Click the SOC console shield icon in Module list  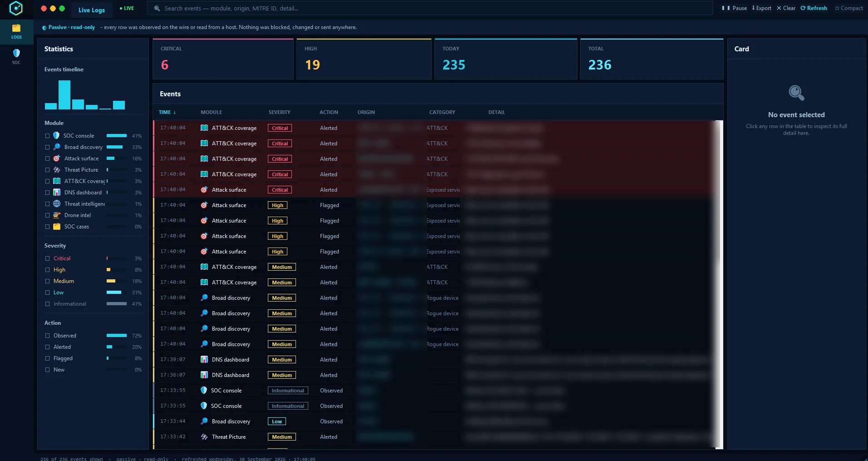[x=56, y=135]
